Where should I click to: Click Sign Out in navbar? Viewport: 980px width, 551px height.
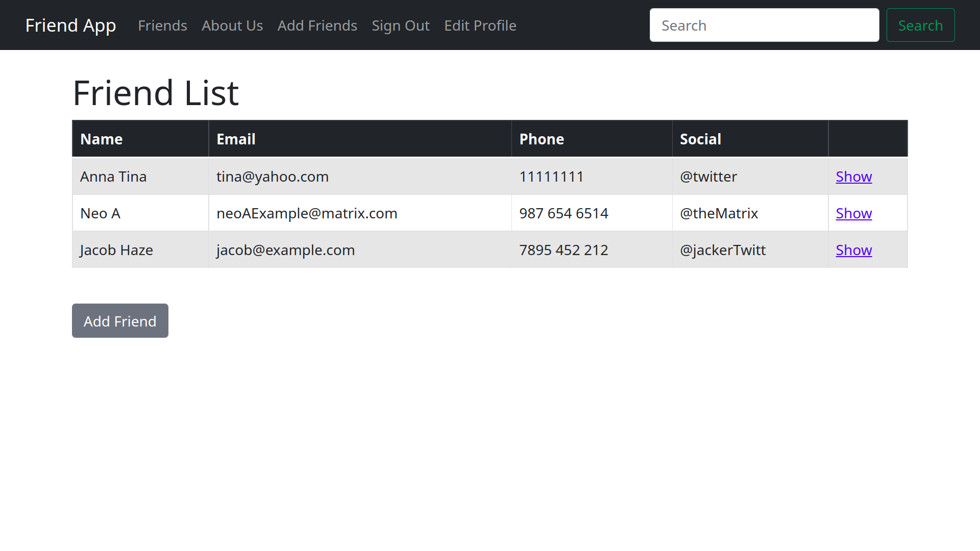click(400, 26)
